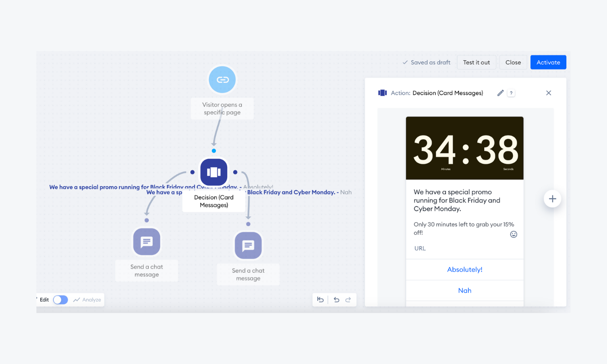Click the Nah card button
This screenshot has height=364, width=607.
pyautogui.click(x=465, y=290)
